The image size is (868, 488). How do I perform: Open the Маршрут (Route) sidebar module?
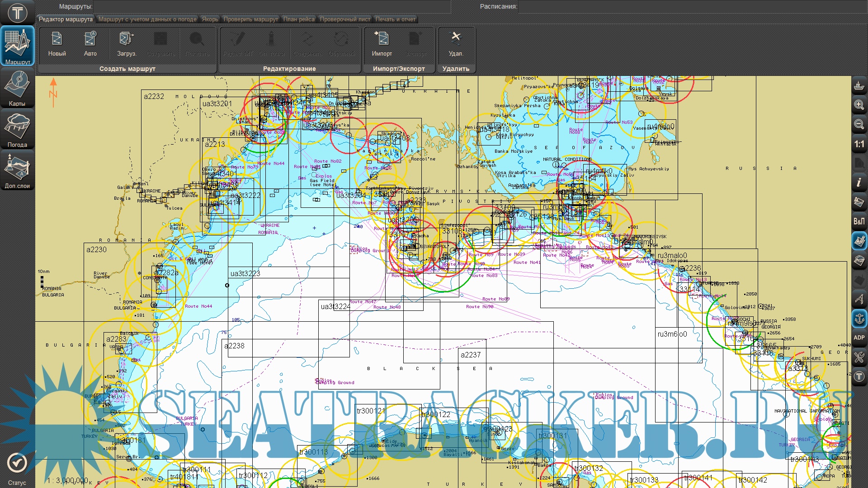[x=17, y=46]
